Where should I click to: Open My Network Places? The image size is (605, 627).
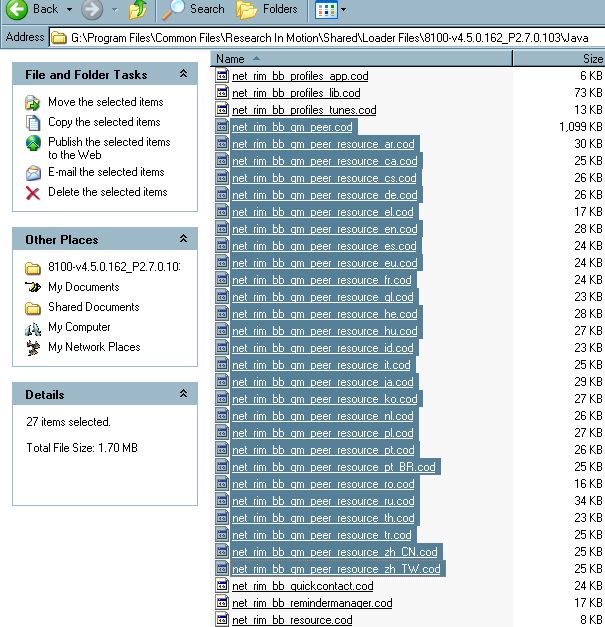click(x=94, y=347)
